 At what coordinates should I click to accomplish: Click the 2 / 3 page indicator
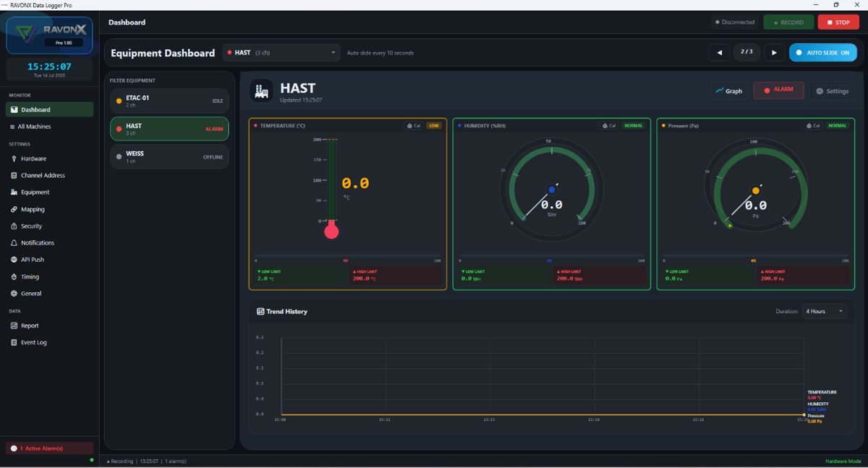tap(746, 52)
